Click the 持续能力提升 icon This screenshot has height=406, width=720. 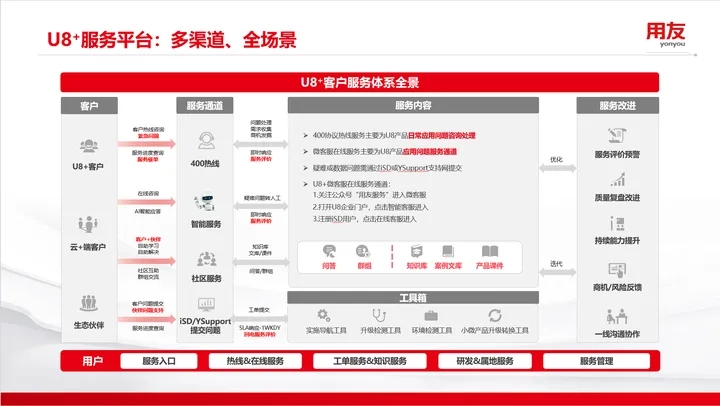[x=617, y=224]
